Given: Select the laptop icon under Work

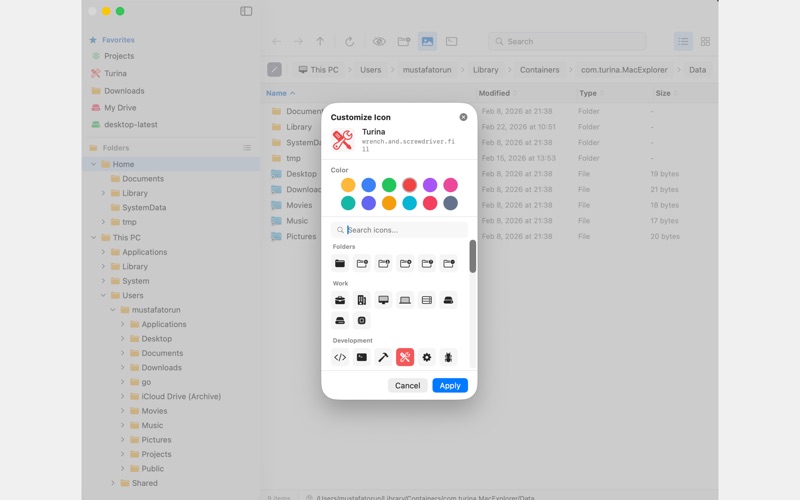Looking at the screenshot, I should pyautogui.click(x=405, y=300).
